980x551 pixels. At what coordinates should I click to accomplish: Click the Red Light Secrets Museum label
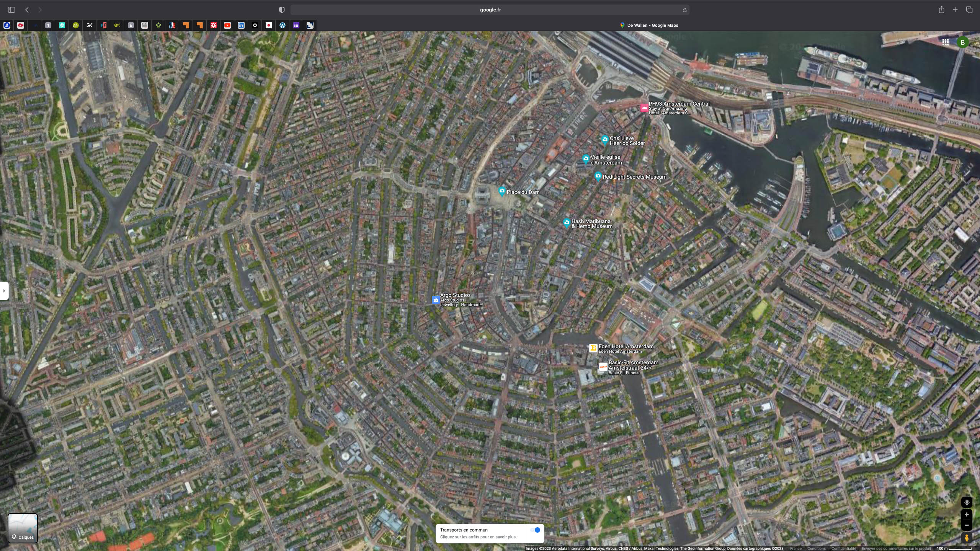coord(634,177)
